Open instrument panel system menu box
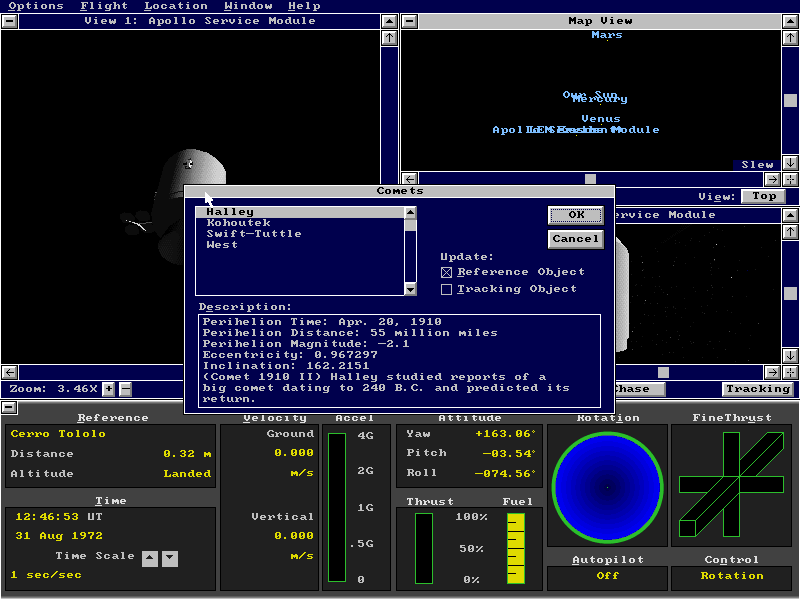The height and width of the screenshot is (600, 800). tap(9, 407)
